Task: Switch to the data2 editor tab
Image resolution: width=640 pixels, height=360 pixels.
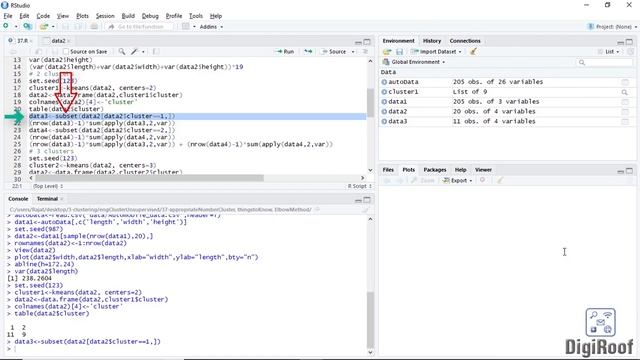Action: click(58, 41)
